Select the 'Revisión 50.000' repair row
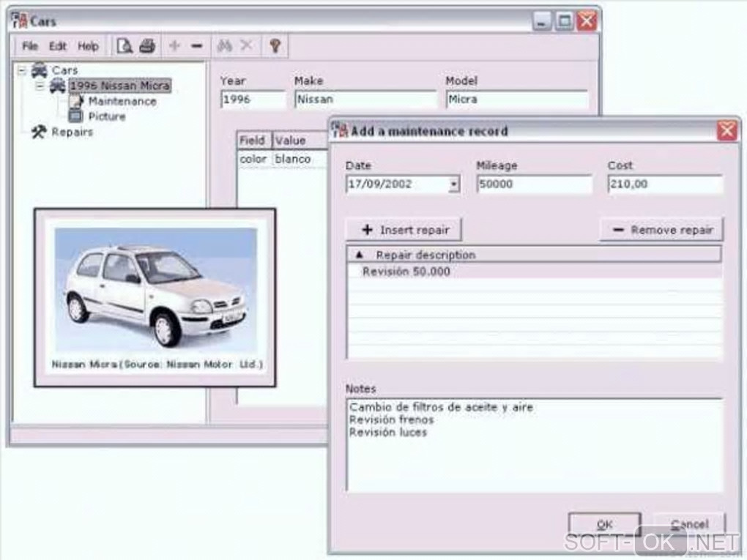This screenshot has height=560, width=747. pyautogui.click(x=534, y=272)
